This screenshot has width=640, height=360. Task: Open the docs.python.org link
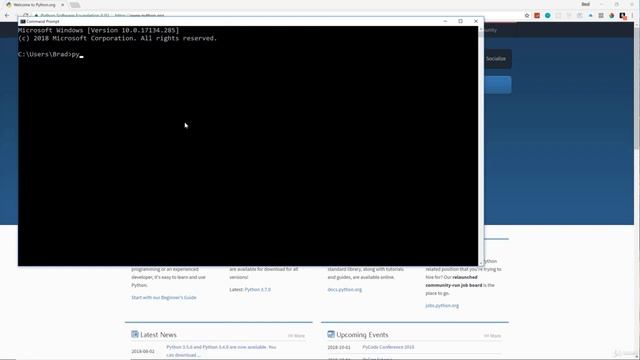tap(344, 289)
